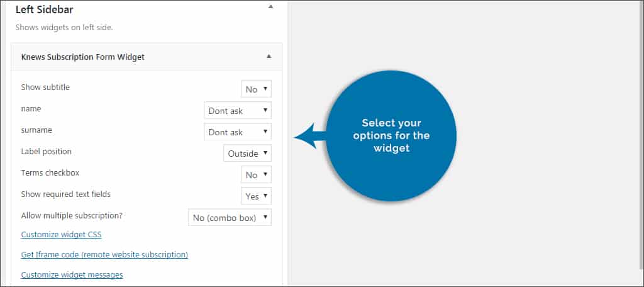Click the 'Shows widgets on left side' description
This screenshot has width=644, height=287.
click(64, 28)
